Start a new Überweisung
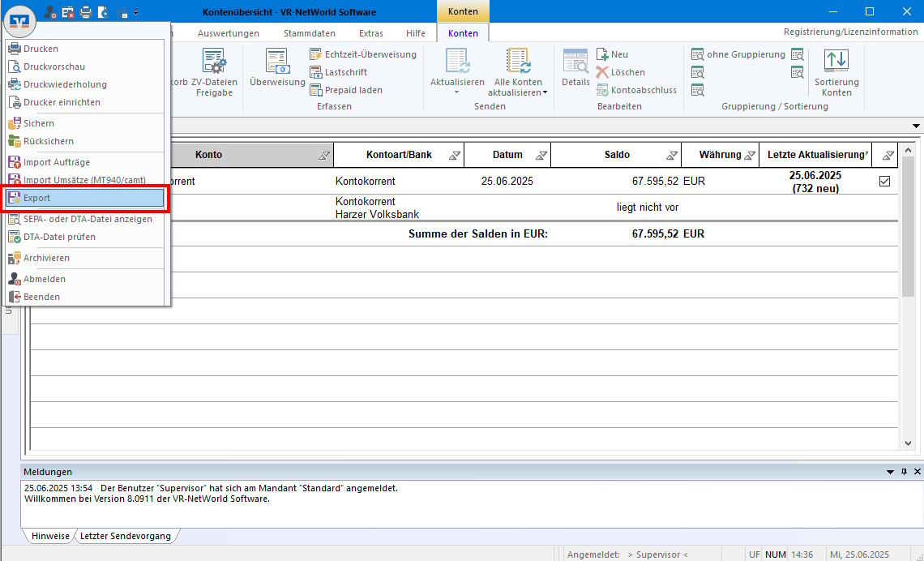This screenshot has width=924, height=561. pyautogui.click(x=277, y=68)
